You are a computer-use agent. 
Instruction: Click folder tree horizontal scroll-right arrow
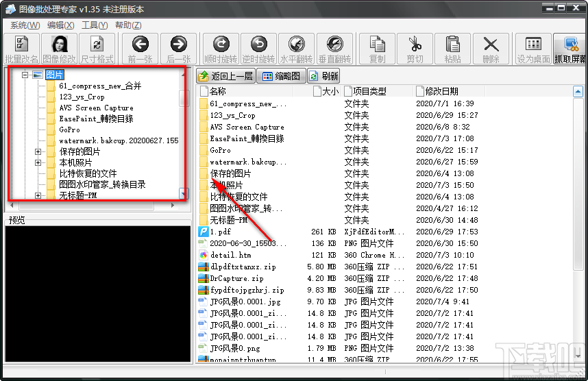coord(173,206)
